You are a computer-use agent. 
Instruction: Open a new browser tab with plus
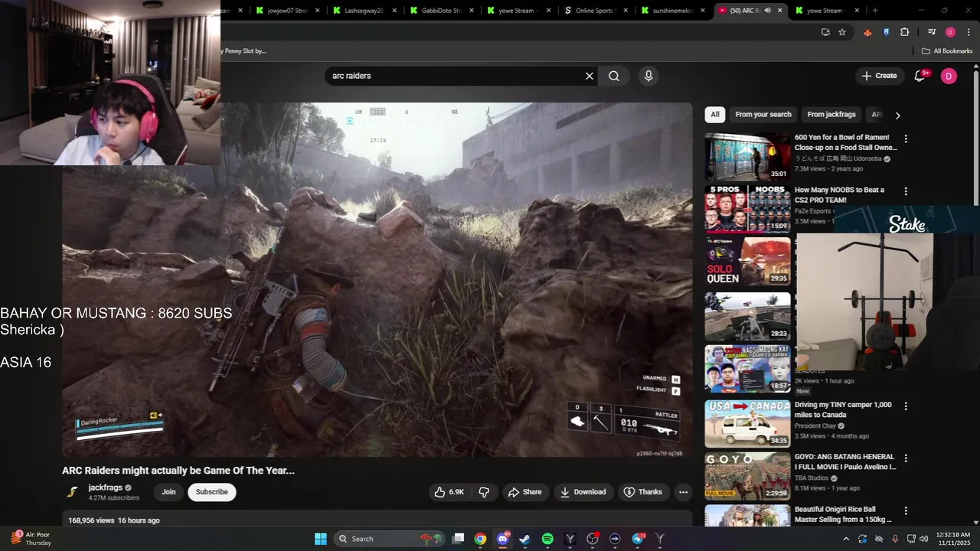[x=875, y=11]
